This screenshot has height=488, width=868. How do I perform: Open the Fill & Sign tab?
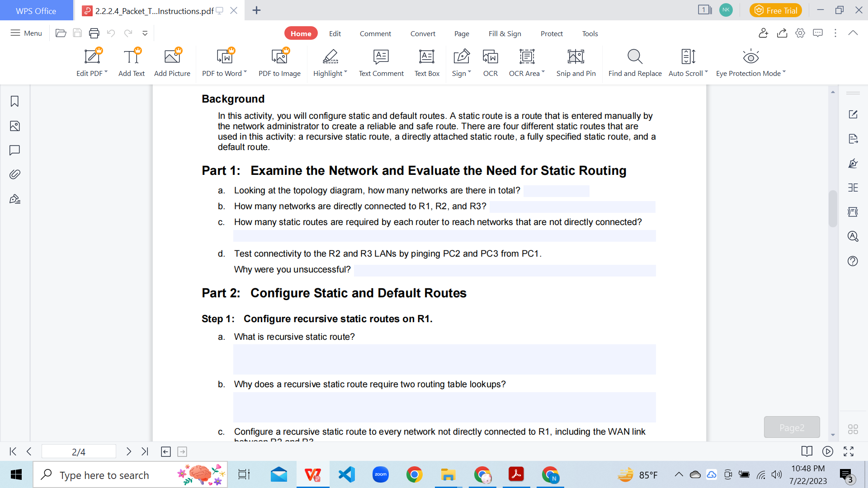tap(505, 33)
